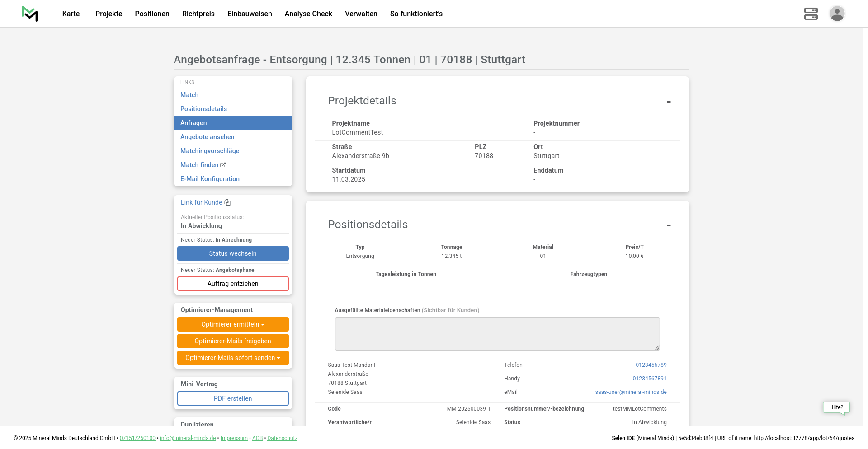The width and height of the screenshot is (868, 449).
Task: Open the Hilfe? help bubble
Action: click(x=836, y=407)
